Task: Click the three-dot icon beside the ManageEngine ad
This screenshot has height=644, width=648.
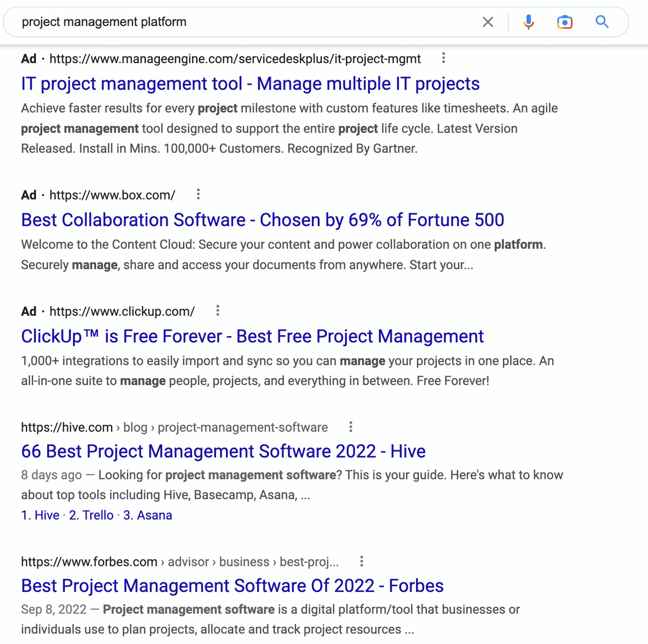Action: pyautogui.click(x=443, y=58)
